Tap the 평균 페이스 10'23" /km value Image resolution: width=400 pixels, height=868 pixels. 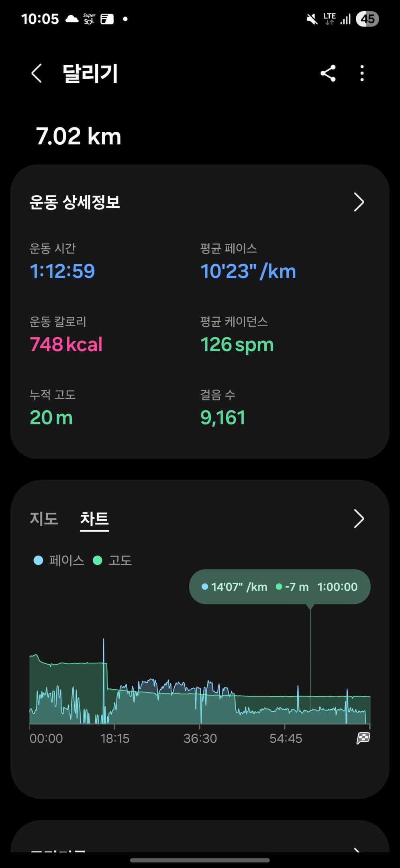248,271
